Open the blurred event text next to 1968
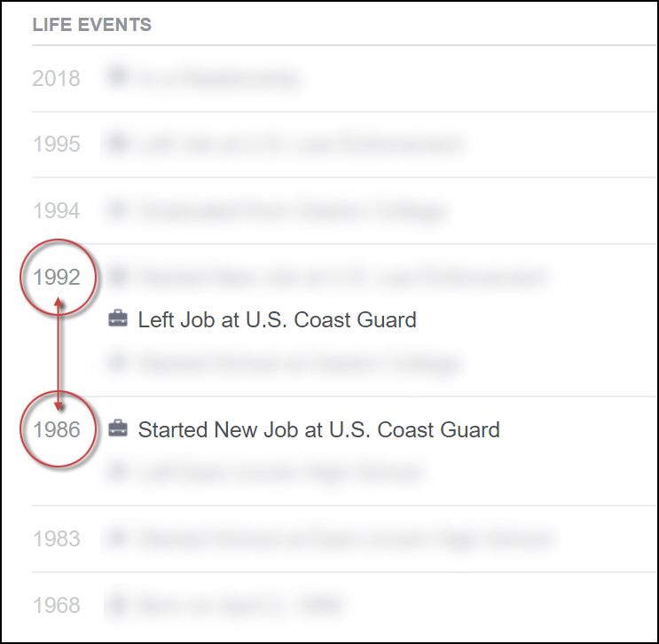 click(239, 605)
